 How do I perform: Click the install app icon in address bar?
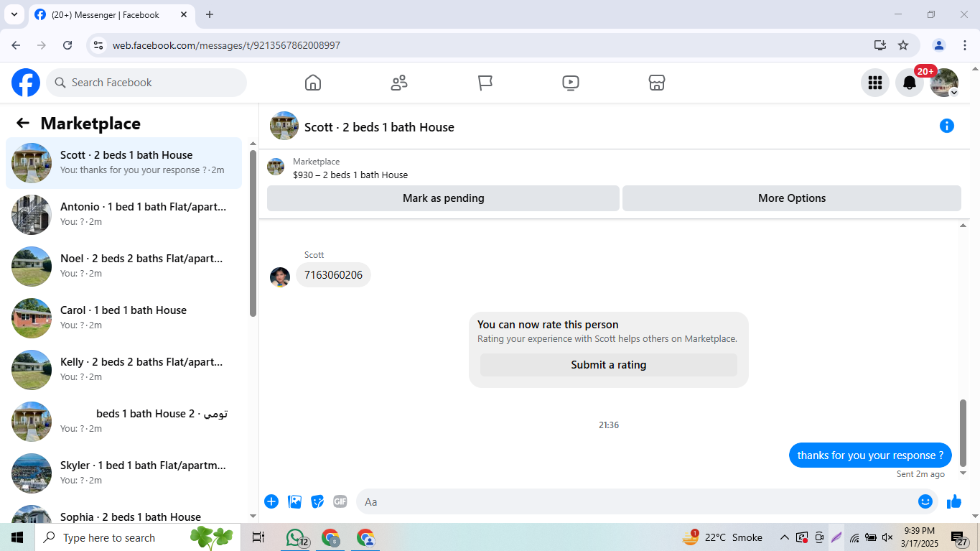pyautogui.click(x=880, y=45)
